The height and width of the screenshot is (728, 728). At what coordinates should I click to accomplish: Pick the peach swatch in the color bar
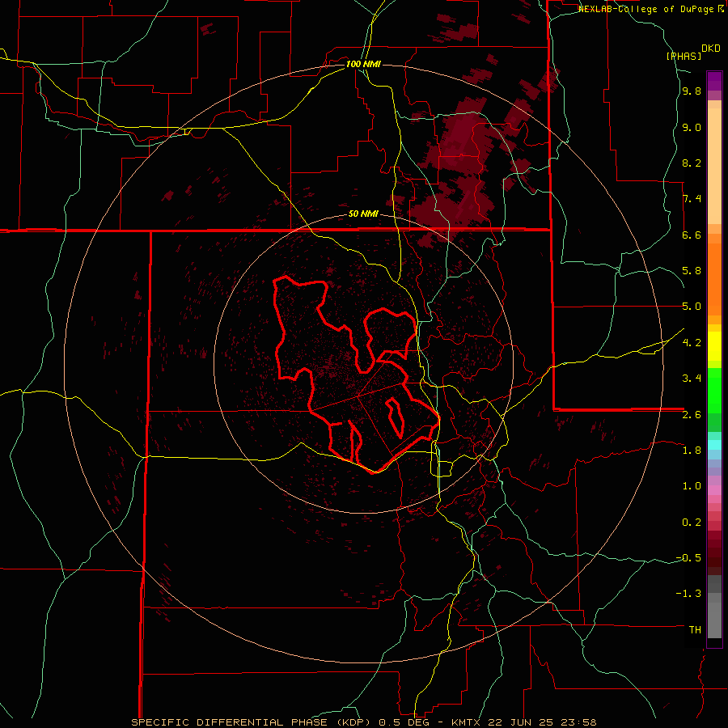pos(714,166)
